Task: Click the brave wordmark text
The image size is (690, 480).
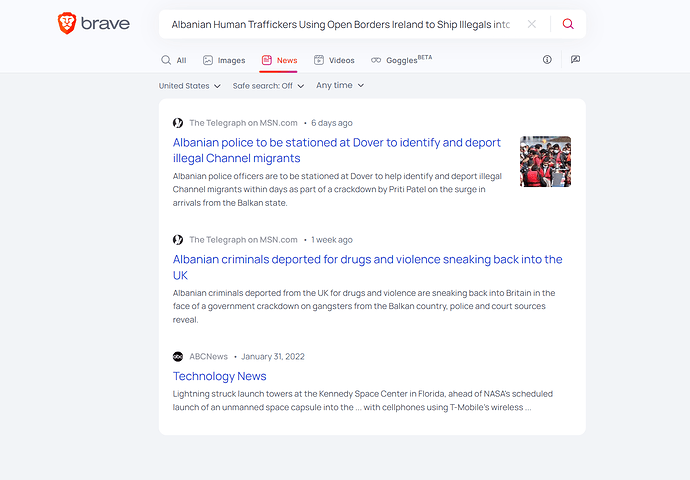Action: pyautogui.click(x=106, y=24)
